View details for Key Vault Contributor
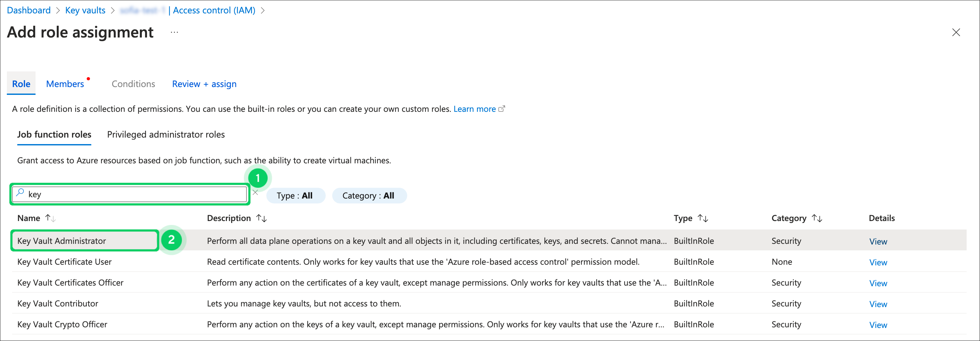Viewport: 980px width, 341px height. coord(878,304)
